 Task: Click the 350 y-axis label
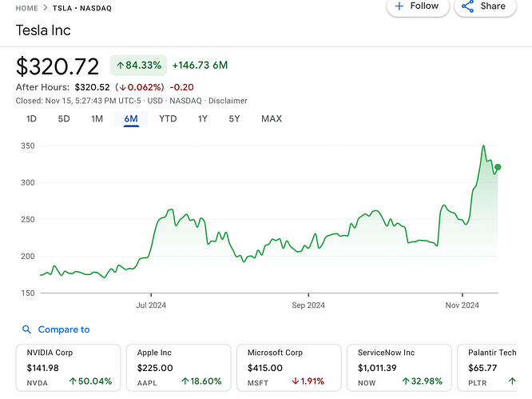click(x=28, y=146)
